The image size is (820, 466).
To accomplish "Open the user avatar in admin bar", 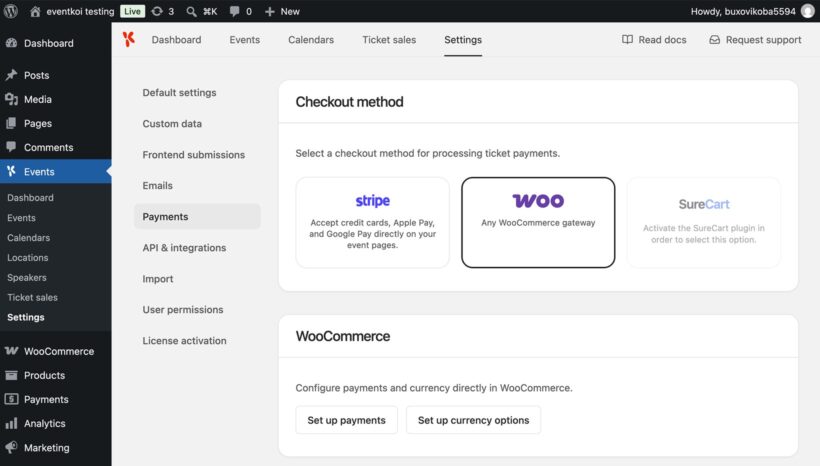I will tap(808, 11).
